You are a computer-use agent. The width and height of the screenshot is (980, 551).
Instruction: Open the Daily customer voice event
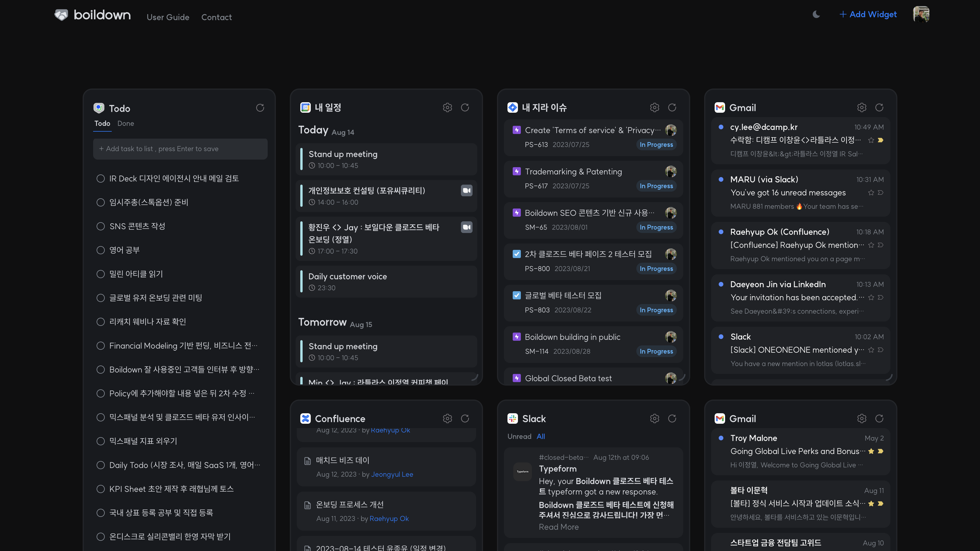click(x=386, y=282)
